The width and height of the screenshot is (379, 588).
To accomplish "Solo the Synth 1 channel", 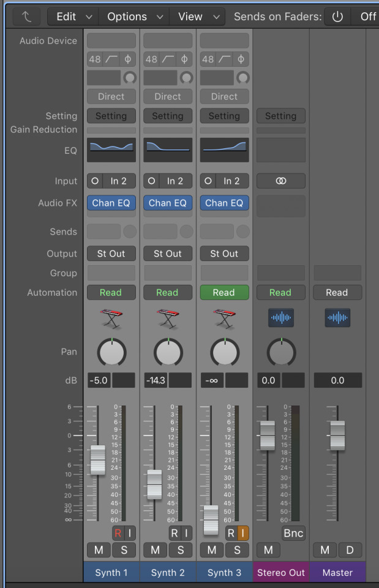I will click(124, 550).
